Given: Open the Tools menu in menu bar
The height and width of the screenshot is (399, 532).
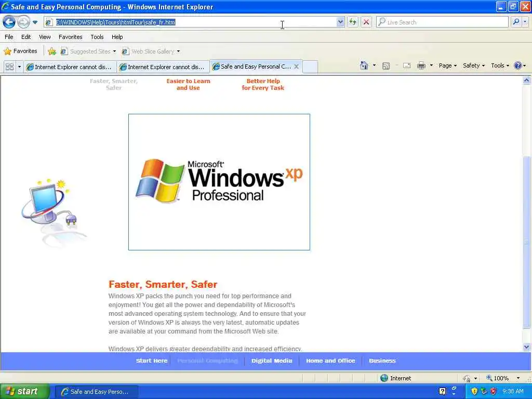Looking at the screenshot, I should point(97,37).
